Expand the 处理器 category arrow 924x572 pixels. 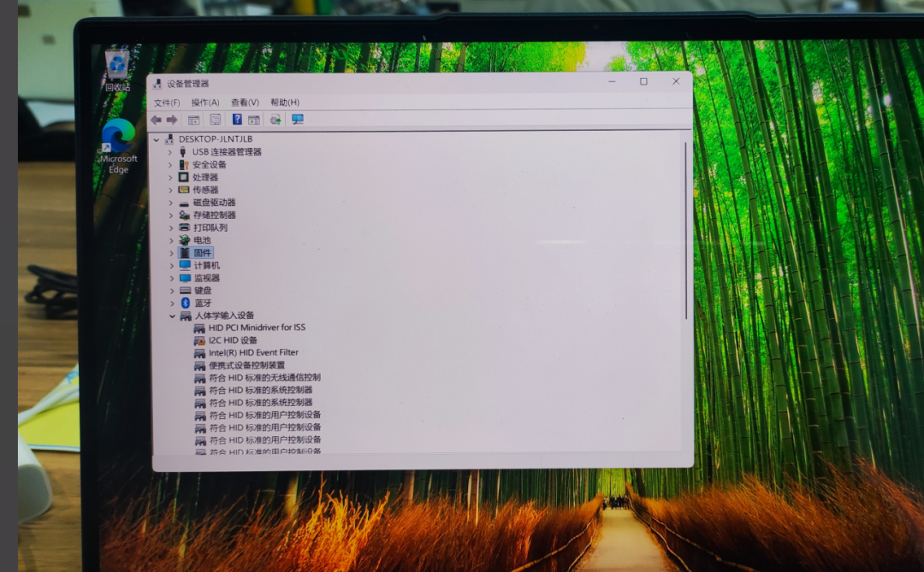pos(170,177)
